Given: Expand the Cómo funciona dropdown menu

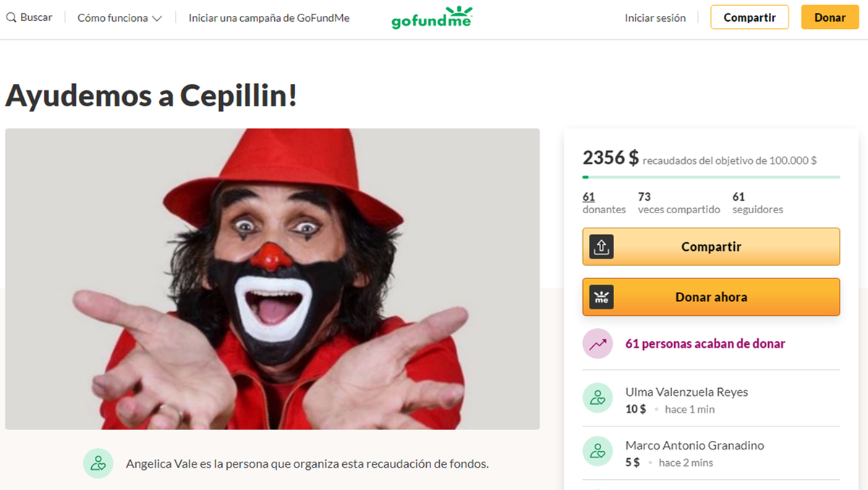Looking at the screenshot, I should pos(119,18).
